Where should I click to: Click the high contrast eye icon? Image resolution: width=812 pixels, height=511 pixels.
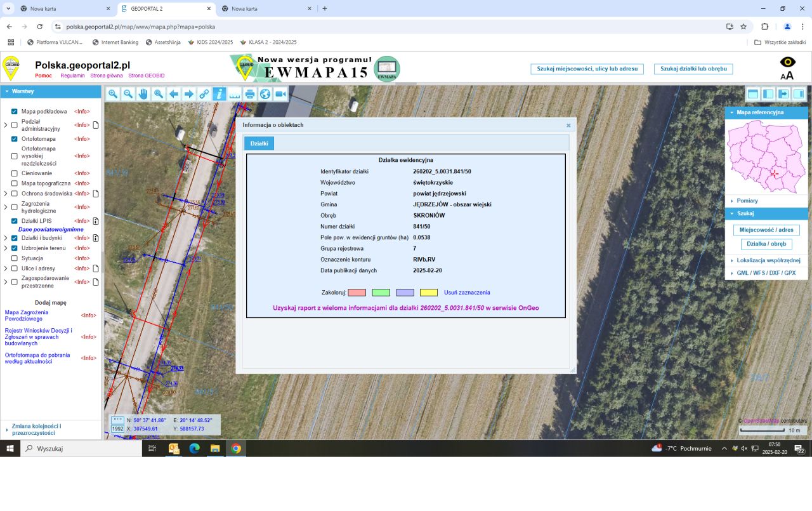click(x=787, y=62)
